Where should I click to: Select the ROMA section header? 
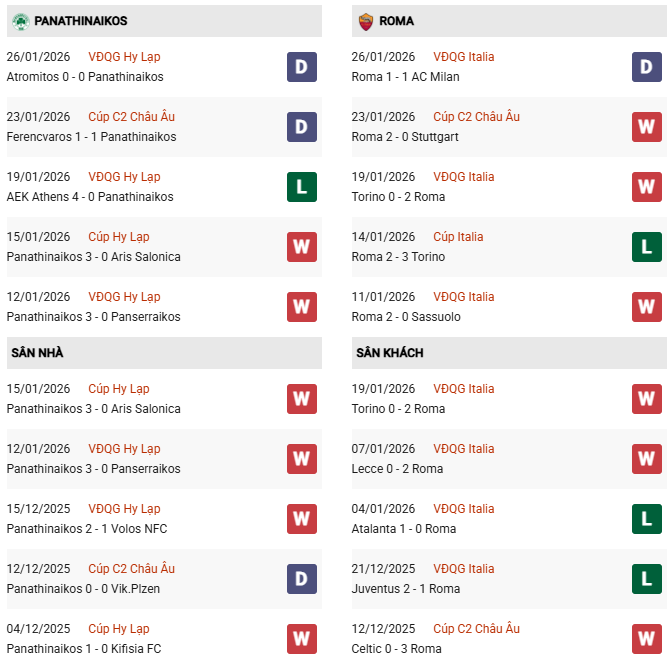coord(397,21)
